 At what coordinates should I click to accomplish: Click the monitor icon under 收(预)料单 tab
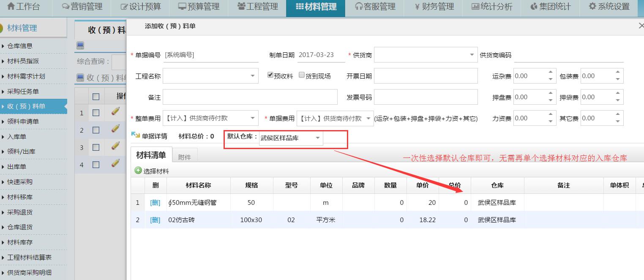80,45
